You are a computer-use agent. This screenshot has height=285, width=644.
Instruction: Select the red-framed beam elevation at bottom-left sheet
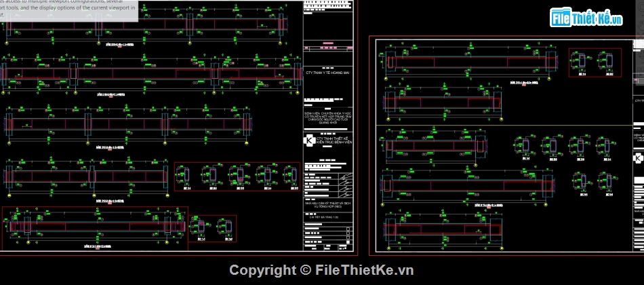[x=95, y=228]
